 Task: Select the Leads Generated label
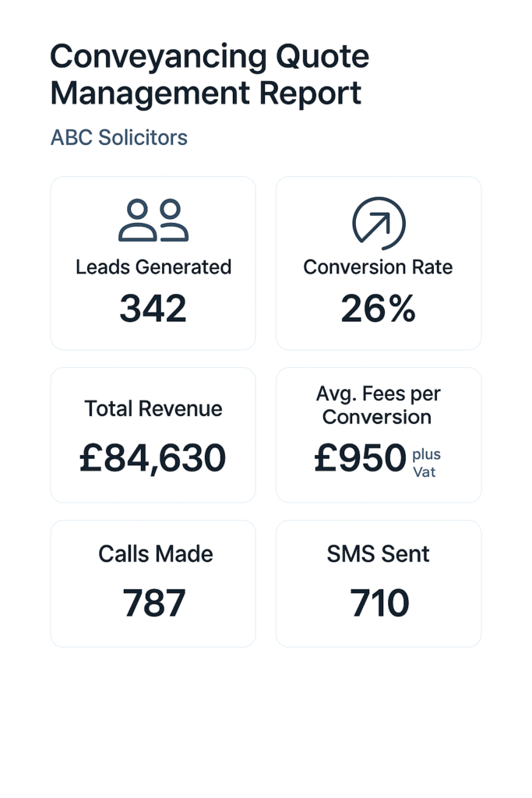153,267
